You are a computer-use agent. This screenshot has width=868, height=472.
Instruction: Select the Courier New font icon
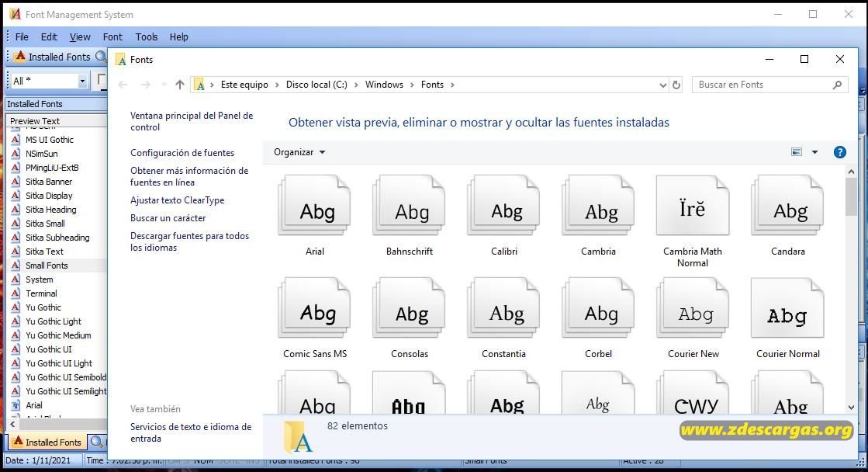(x=693, y=308)
